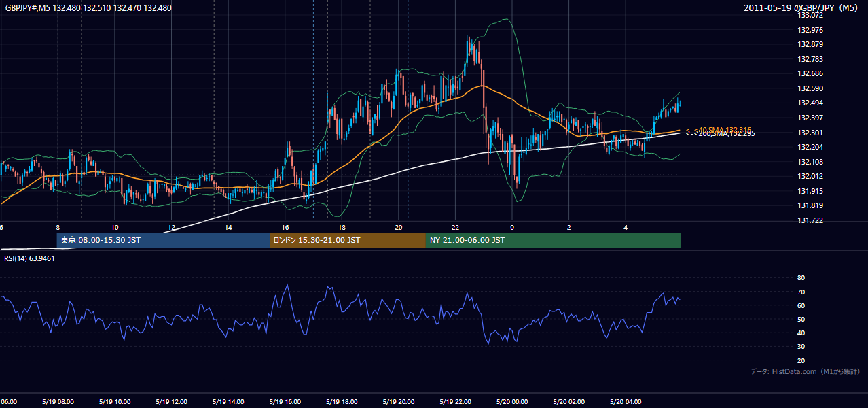Click hour tick 18 under the price chart

(x=342, y=228)
